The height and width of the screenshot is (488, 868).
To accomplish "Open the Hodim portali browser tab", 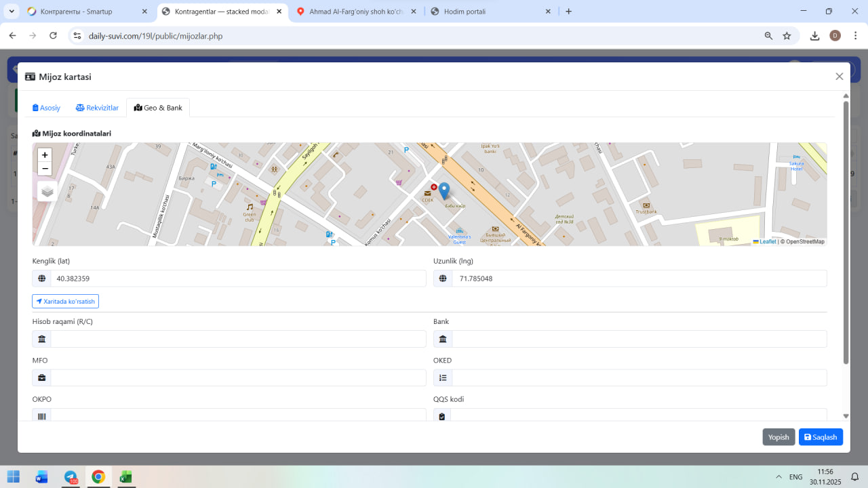I will pos(488,12).
